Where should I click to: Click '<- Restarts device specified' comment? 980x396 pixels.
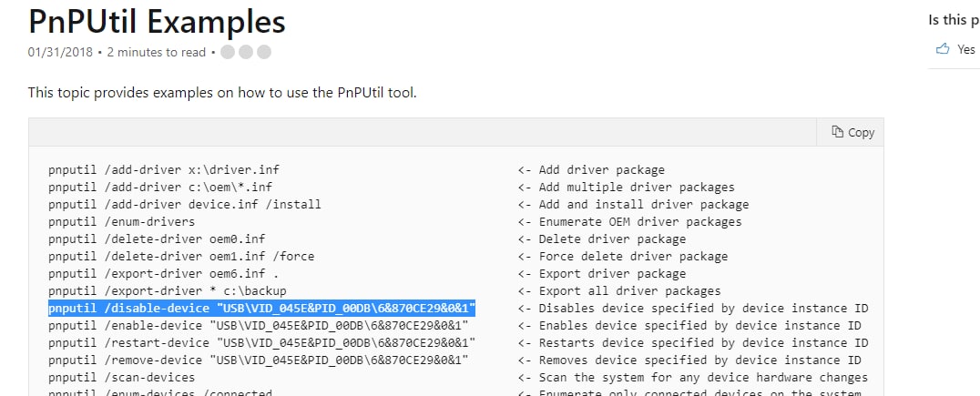[692, 343]
